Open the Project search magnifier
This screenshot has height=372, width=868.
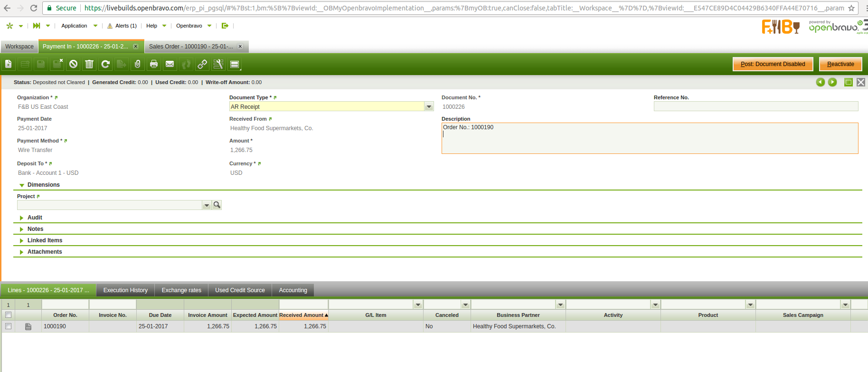(x=217, y=205)
